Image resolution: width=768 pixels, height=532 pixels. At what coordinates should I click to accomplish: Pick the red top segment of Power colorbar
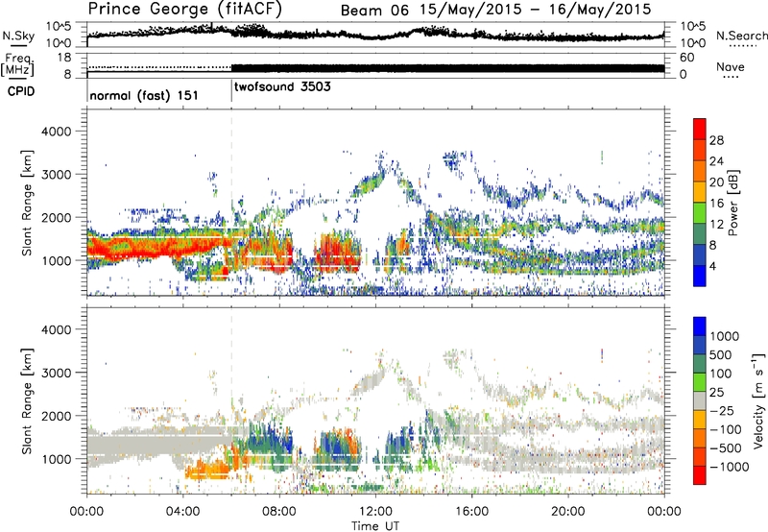(700, 129)
